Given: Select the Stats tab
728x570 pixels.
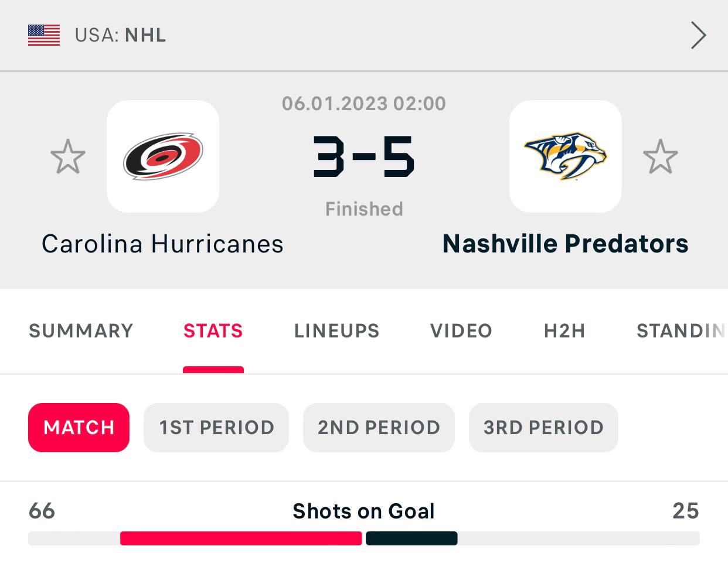Looking at the screenshot, I should [213, 331].
